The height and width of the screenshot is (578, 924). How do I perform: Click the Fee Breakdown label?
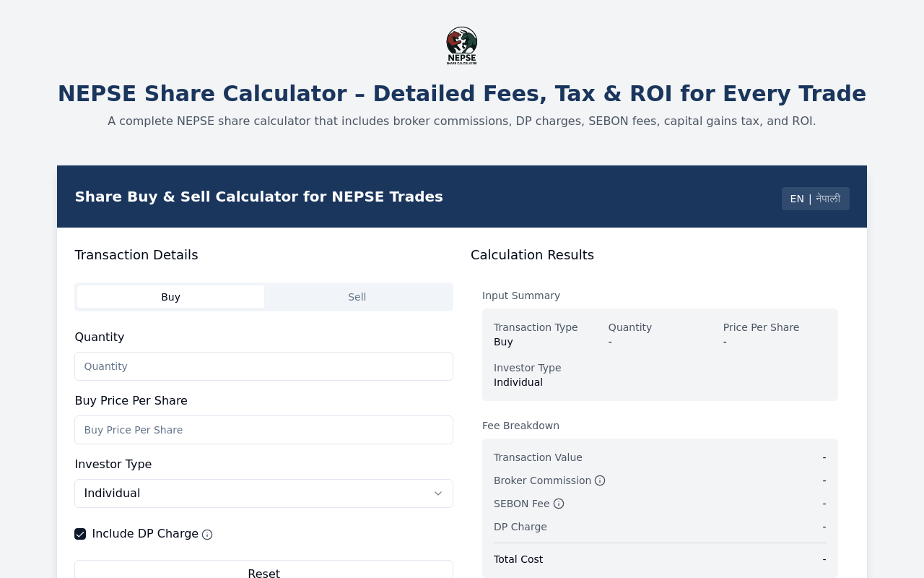point(521,426)
